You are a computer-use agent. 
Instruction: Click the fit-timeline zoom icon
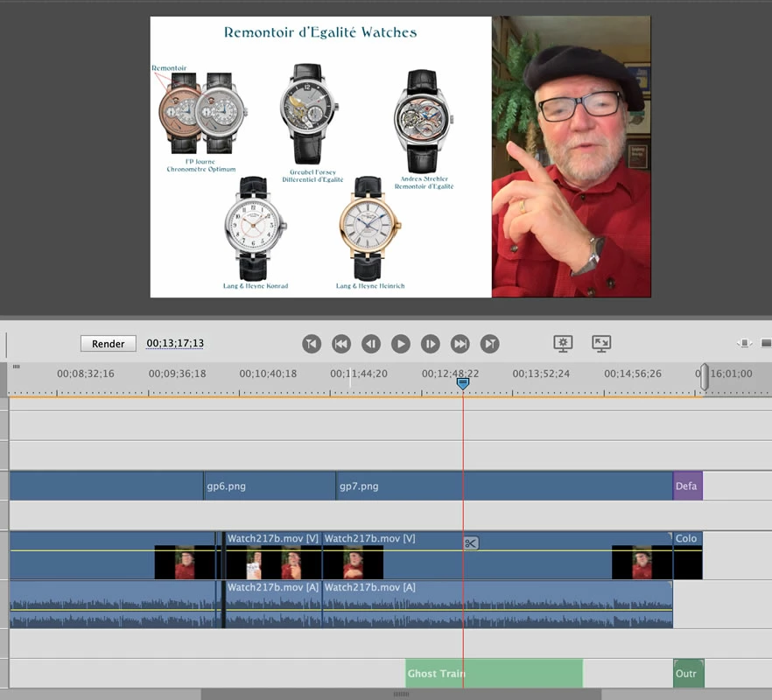(744, 343)
